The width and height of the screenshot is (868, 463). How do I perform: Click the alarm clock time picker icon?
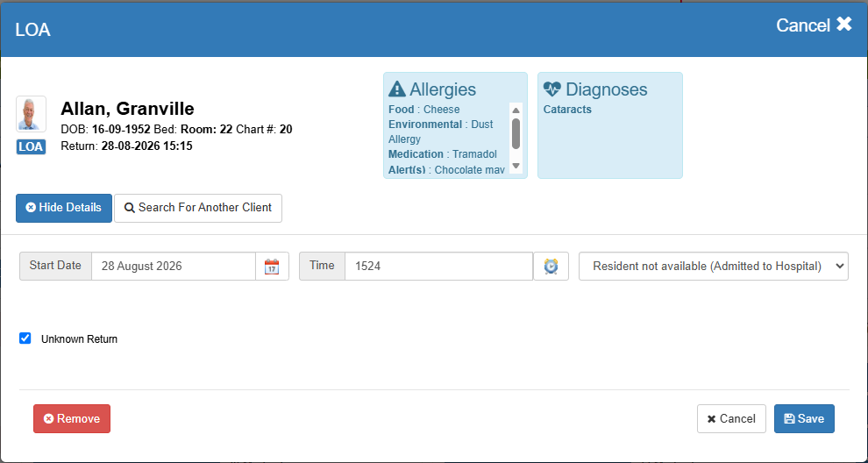551,267
